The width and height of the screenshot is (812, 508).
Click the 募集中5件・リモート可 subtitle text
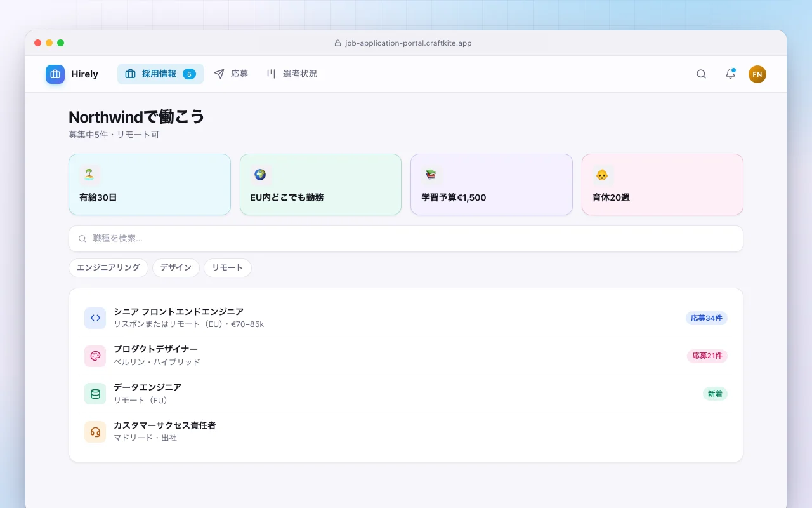pos(114,135)
